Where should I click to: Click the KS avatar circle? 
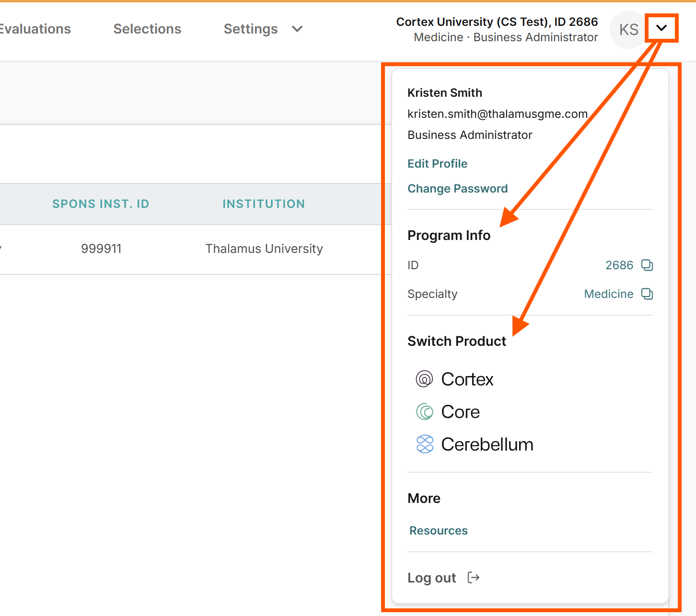pos(628,30)
